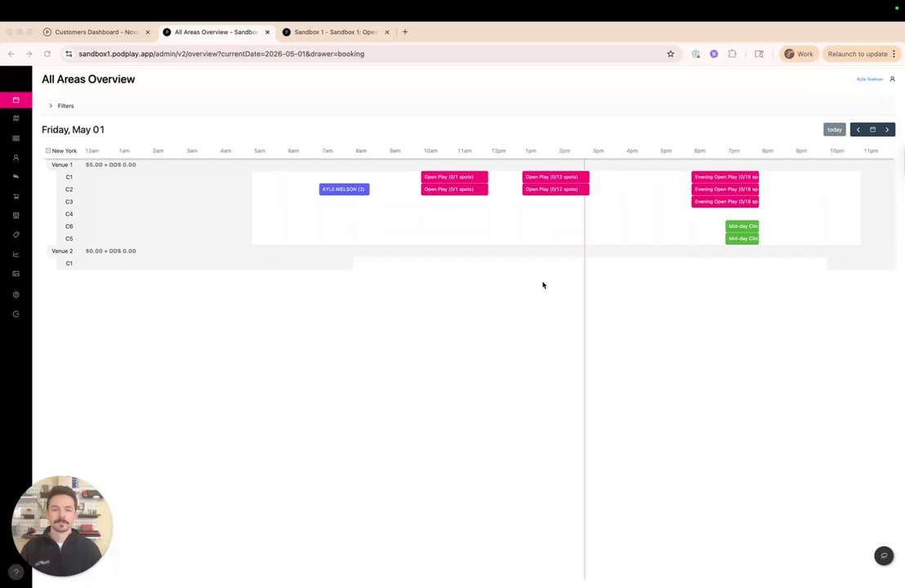
Task: Switch to the Sandbox 1 browser tab
Action: tap(336, 33)
